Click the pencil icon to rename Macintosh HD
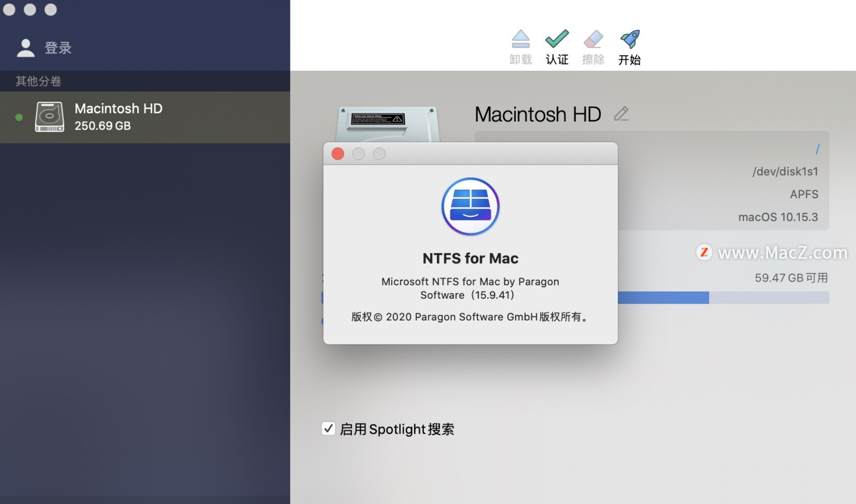856x504 pixels. [621, 114]
